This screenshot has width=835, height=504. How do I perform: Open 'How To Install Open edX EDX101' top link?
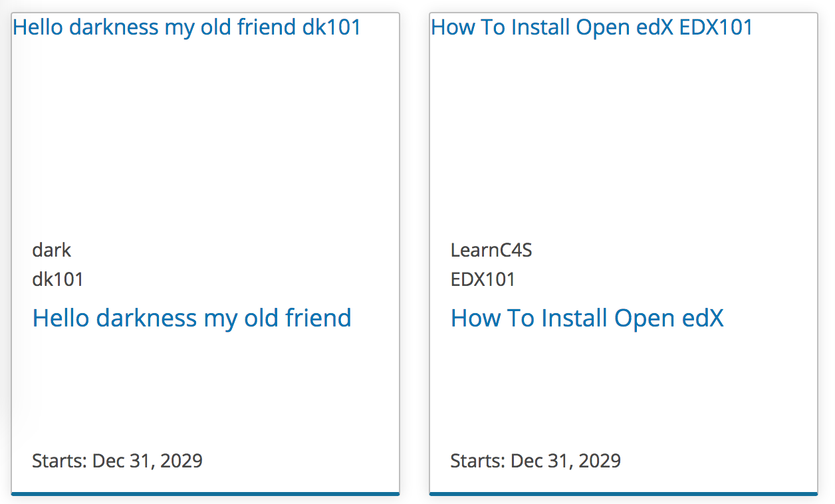tap(592, 27)
